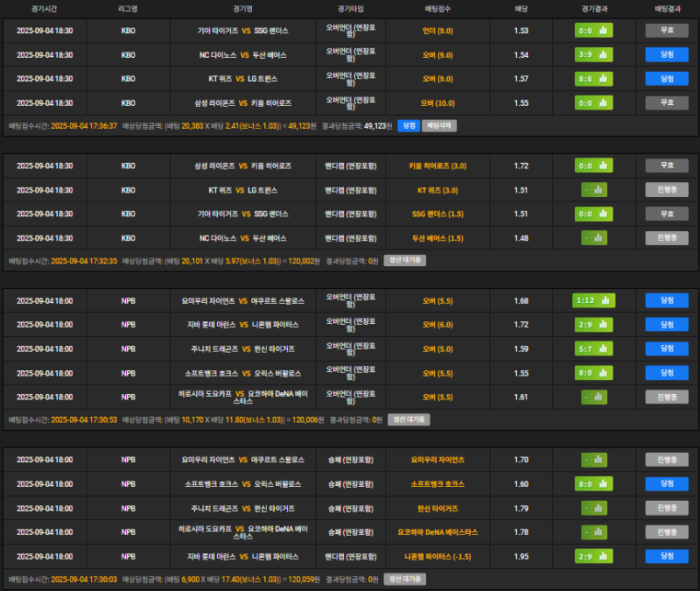Screen dimensions: 700x591
Task: Click 무효 badge in 오버 (10.0) row
Action: click(x=667, y=103)
